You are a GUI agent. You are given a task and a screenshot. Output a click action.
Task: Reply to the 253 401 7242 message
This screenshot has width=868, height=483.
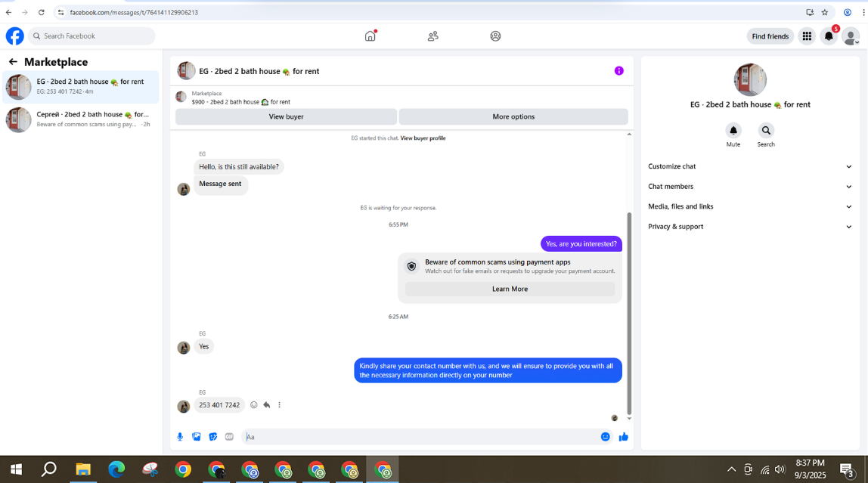coord(267,405)
